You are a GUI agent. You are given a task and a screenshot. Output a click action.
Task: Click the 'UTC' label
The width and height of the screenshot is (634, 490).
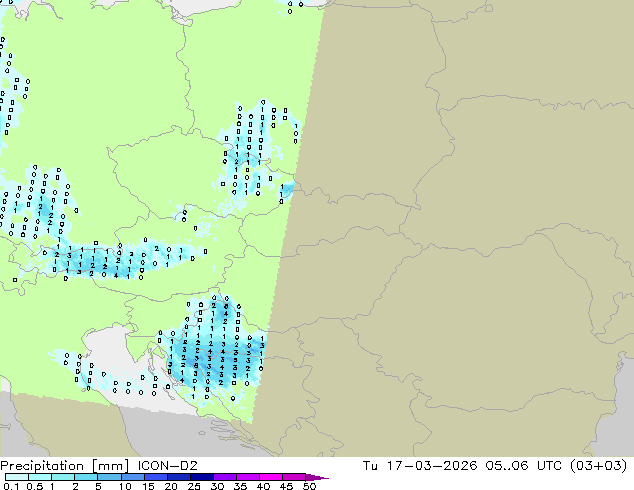549,466
